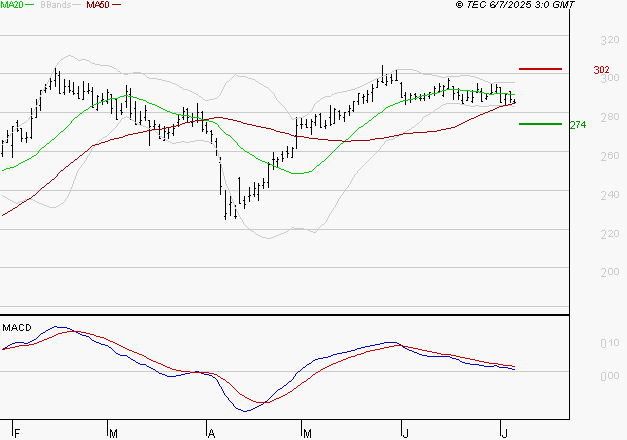Image resolution: width=627 pixels, height=440 pixels.
Task: Select the green MA20 legend line swatch
Action: 32,6
